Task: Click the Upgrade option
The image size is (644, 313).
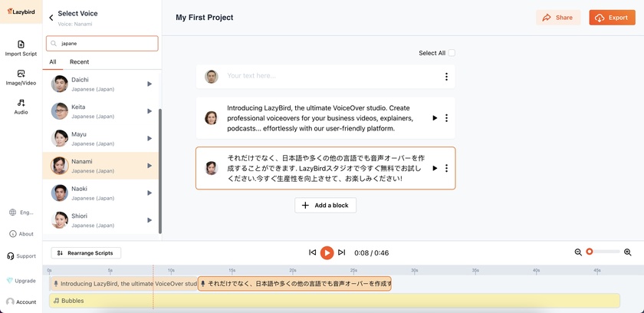Action: [x=21, y=281]
